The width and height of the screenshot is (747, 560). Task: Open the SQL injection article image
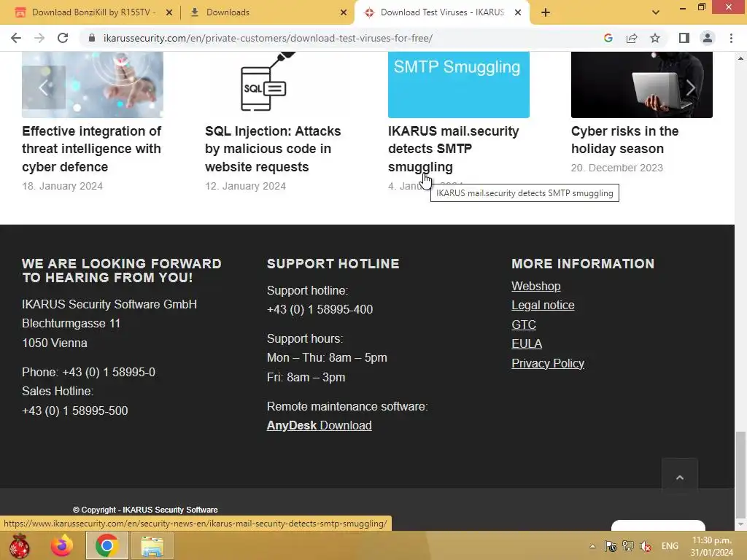[x=275, y=85]
